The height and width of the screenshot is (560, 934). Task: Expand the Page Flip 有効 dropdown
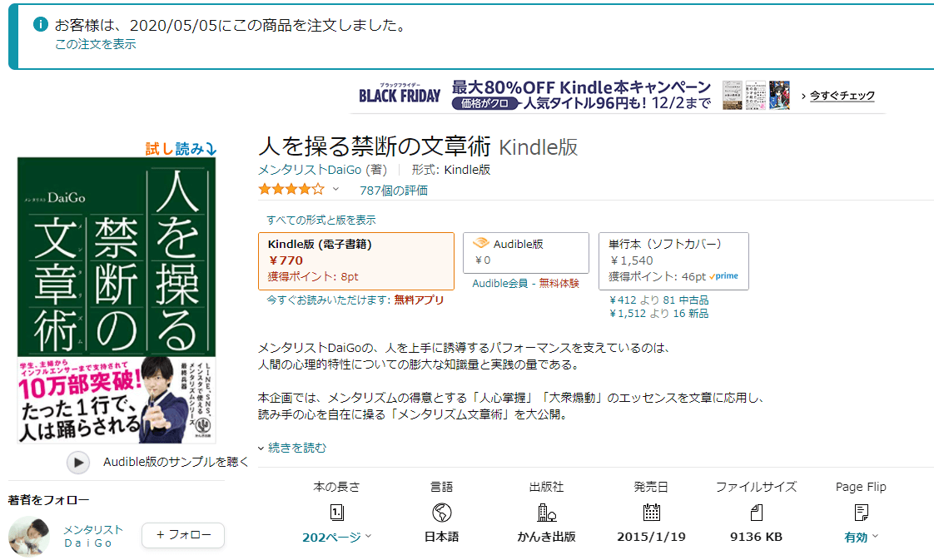coord(862,538)
